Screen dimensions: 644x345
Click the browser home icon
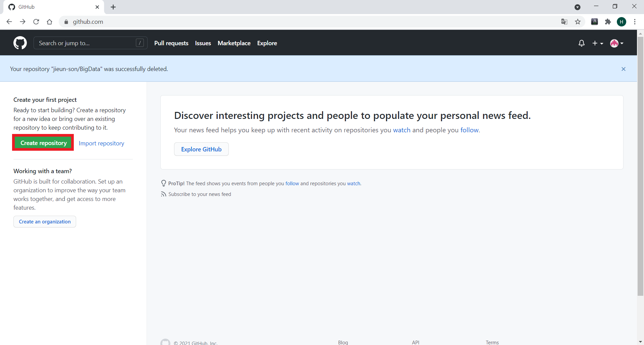click(50, 22)
